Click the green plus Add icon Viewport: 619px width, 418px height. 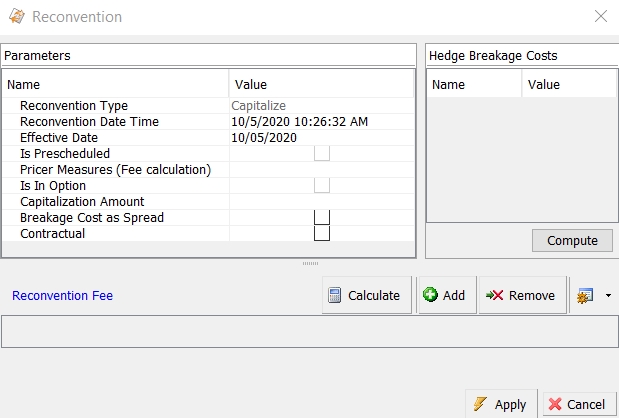click(x=430, y=294)
